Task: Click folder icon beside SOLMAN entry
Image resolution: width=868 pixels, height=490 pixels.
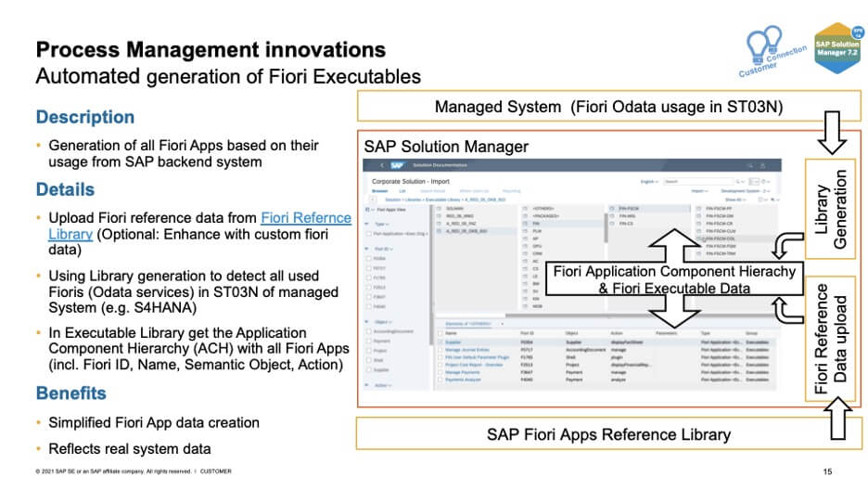Action: pos(439,209)
